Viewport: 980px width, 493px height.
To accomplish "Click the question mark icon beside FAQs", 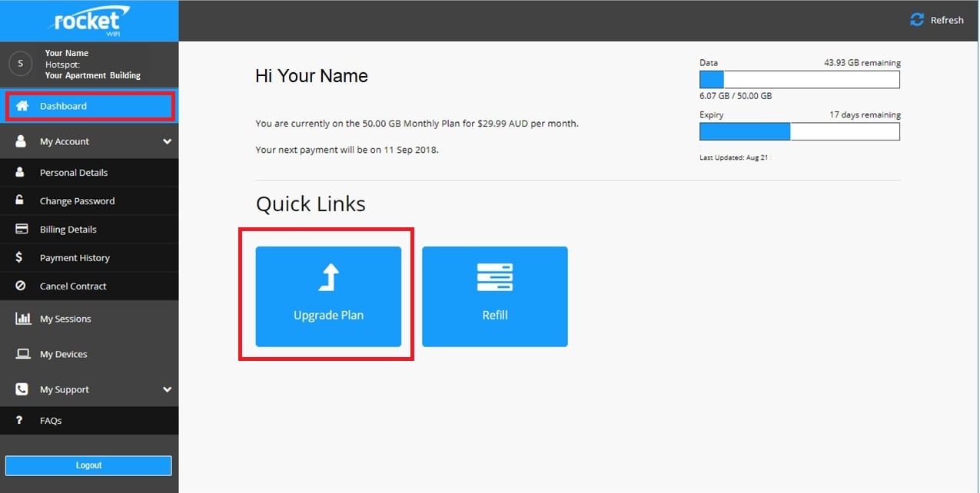I will (x=19, y=421).
